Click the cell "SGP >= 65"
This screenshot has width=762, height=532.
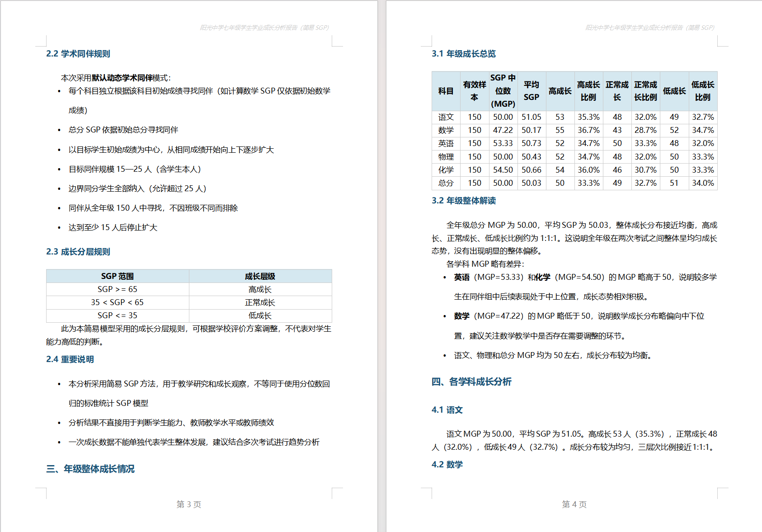[118, 289]
